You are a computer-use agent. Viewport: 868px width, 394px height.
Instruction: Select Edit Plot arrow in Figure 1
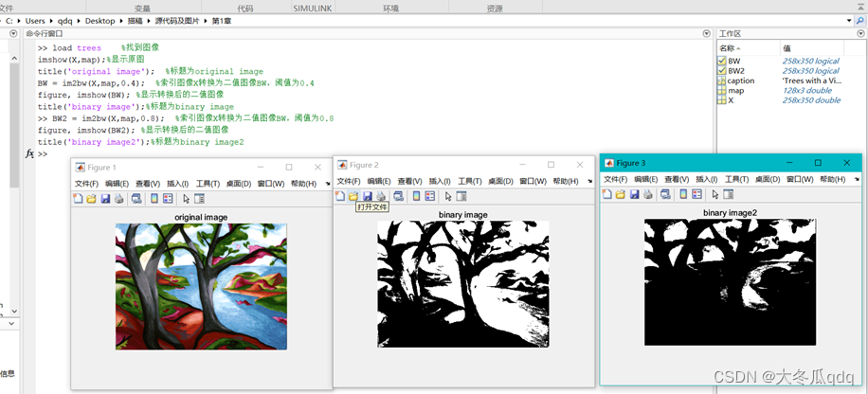point(187,199)
